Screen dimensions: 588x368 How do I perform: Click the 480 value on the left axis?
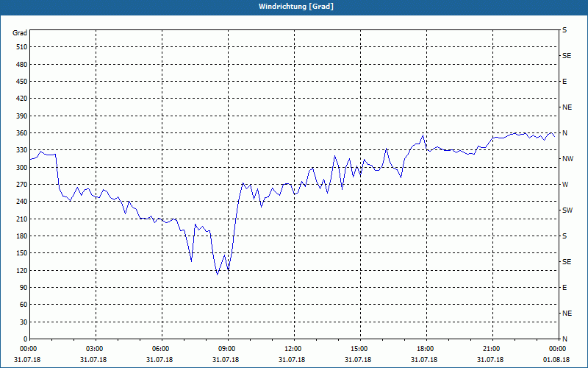22,65
